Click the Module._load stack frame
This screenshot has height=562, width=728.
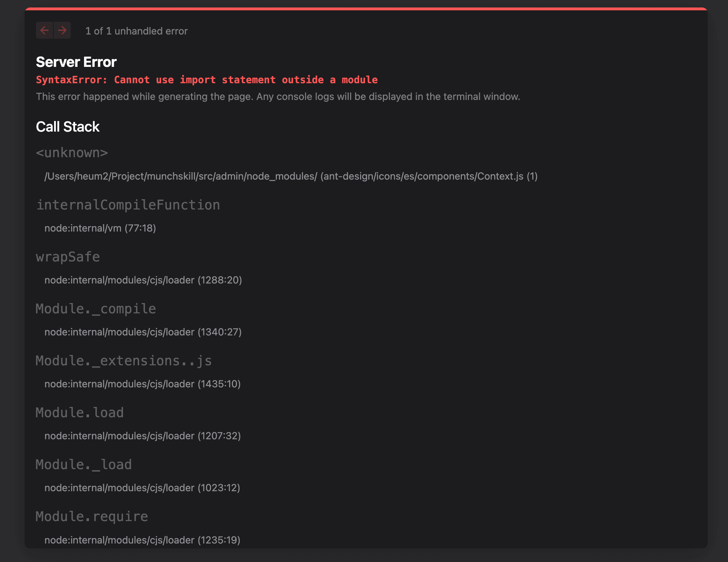click(x=84, y=465)
